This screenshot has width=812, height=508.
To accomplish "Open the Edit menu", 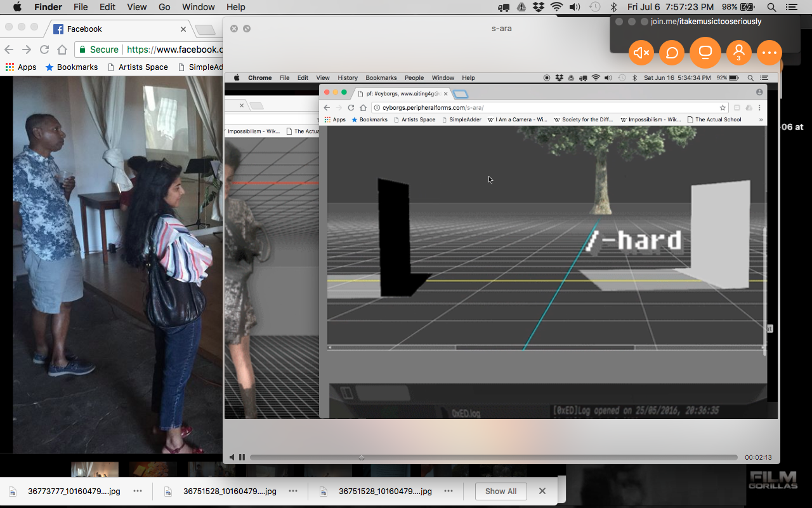I will pyautogui.click(x=107, y=7).
